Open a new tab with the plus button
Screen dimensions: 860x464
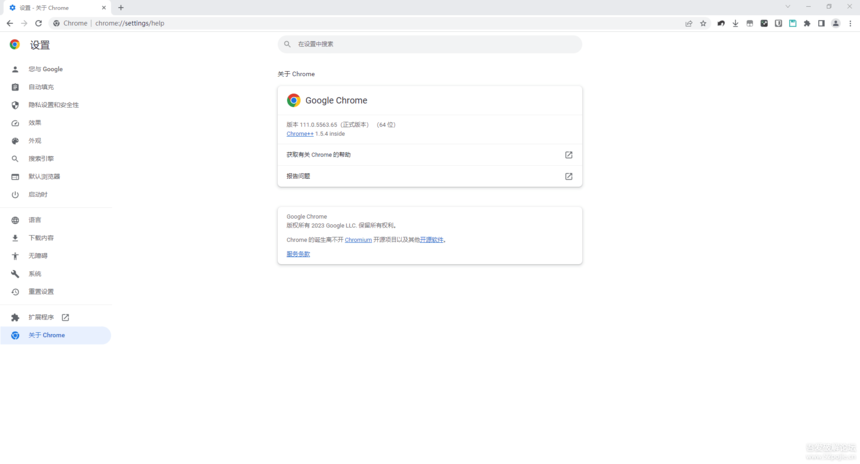click(x=121, y=8)
